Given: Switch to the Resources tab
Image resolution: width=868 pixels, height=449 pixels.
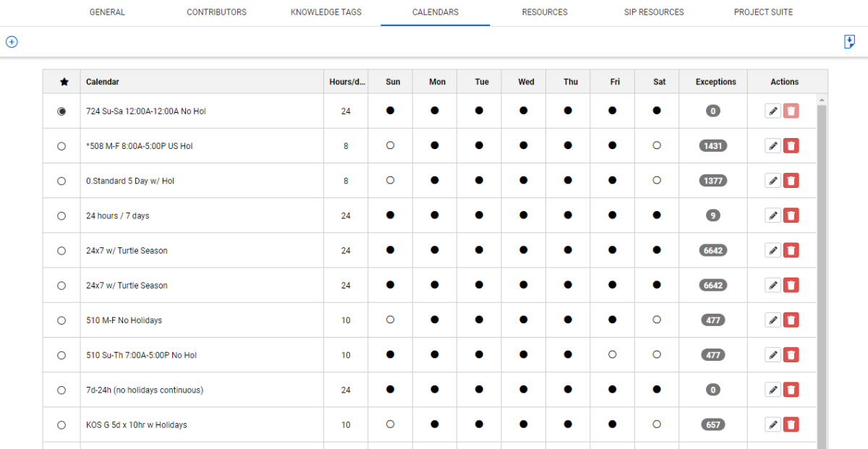Looking at the screenshot, I should pos(545,12).
